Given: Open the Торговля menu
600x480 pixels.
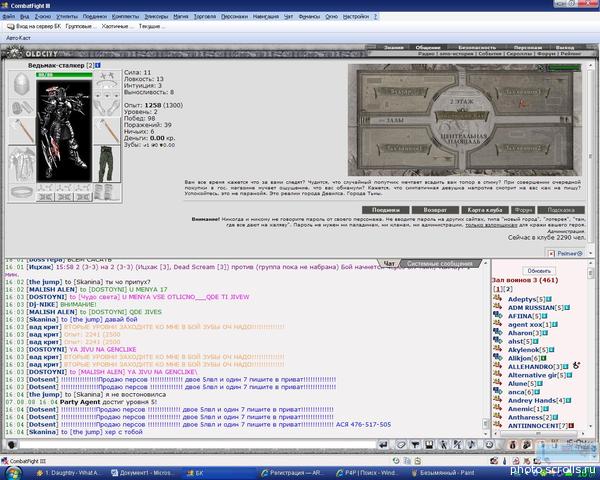Looking at the screenshot, I should [x=205, y=16].
